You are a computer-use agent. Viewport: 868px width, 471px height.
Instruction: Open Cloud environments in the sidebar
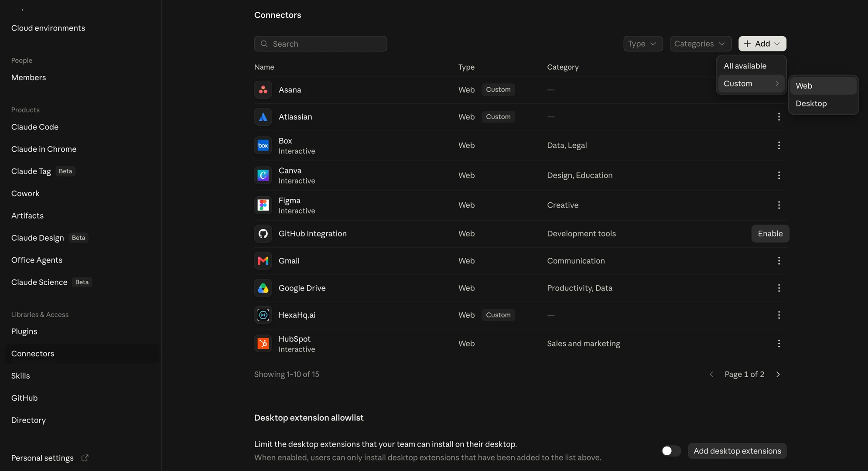(48, 28)
